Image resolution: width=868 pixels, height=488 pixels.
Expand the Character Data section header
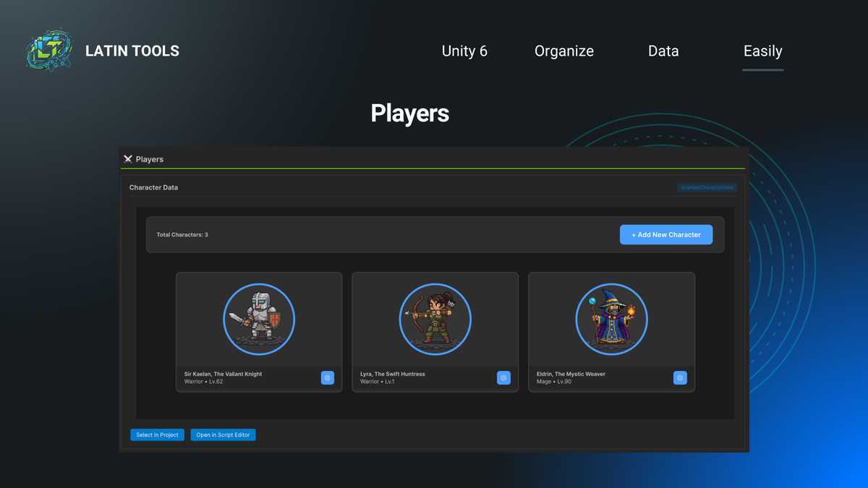click(153, 187)
